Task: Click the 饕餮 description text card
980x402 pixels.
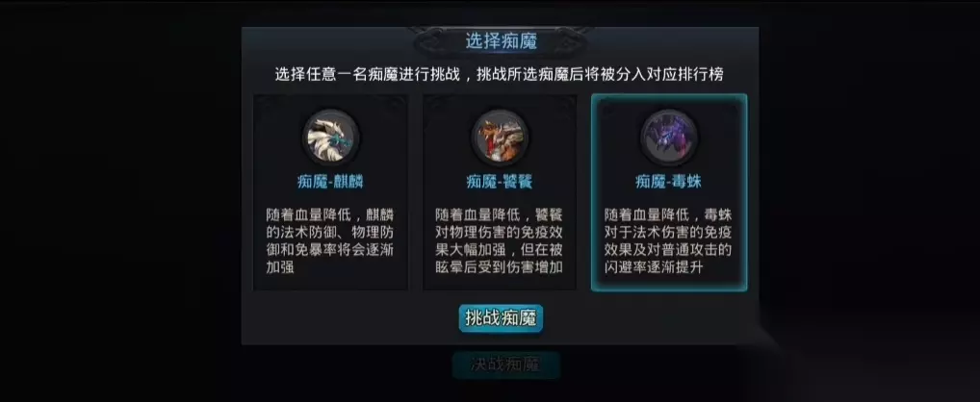Action: 500,241
